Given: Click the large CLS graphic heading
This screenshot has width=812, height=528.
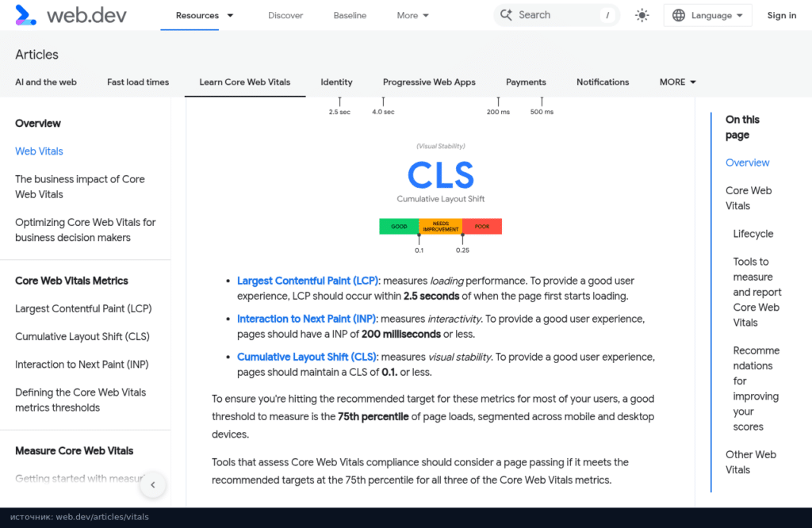Looking at the screenshot, I should click(x=441, y=175).
